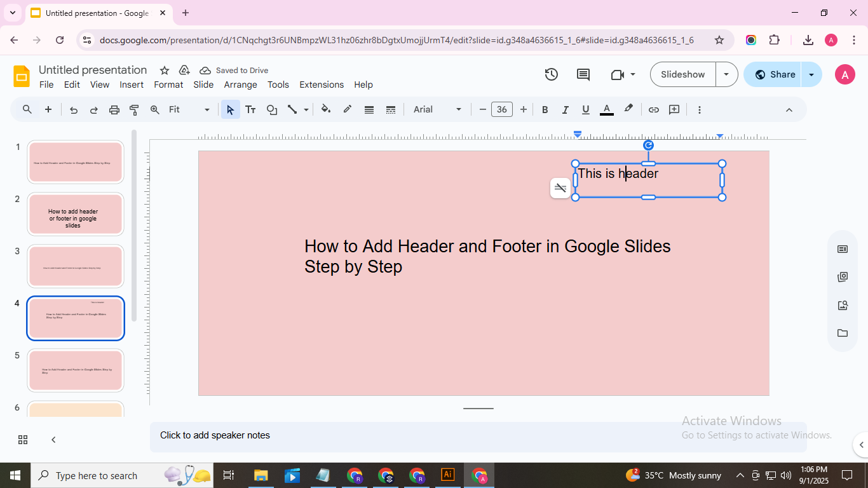Viewport: 868px width, 488px height.
Task: Start the Slideshow
Action: click(x=682, y=74)
